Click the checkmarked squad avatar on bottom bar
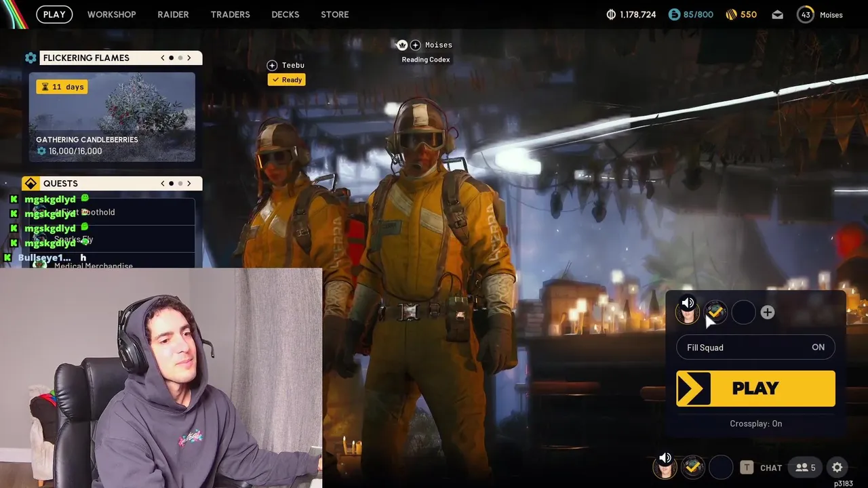Viewport: 868px width, 488px height. click(x=692, y=467)
